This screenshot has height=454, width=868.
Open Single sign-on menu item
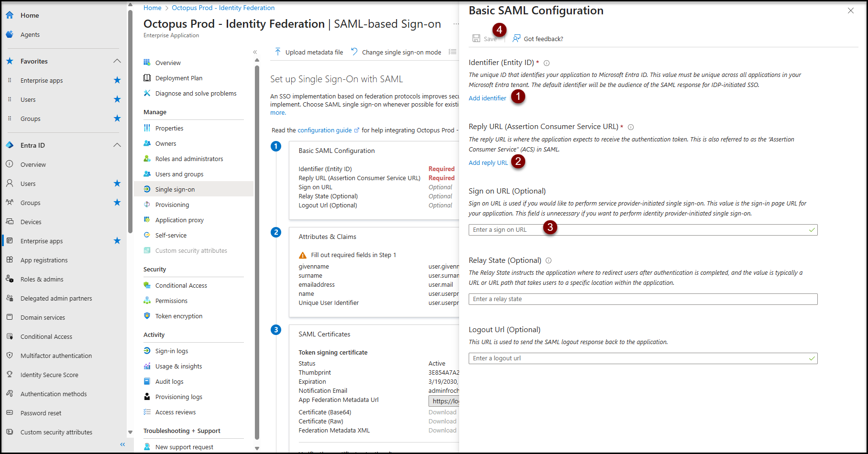point(175,189)
